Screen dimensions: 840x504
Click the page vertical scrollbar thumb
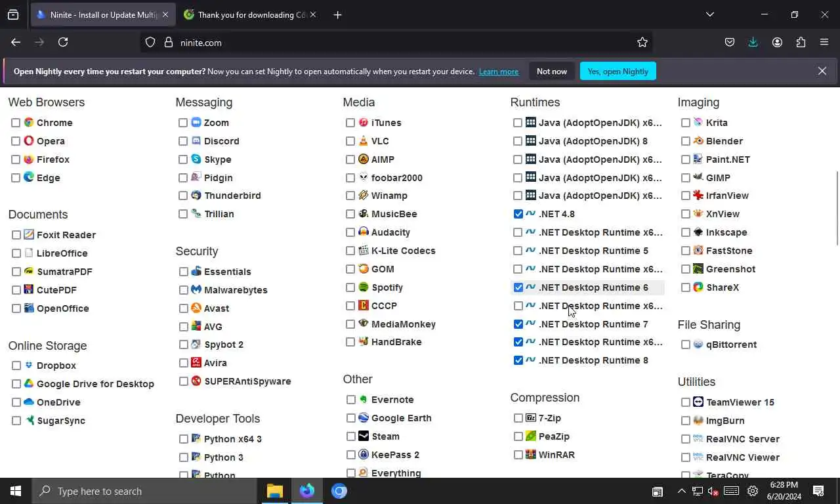(x=837, y=208)
